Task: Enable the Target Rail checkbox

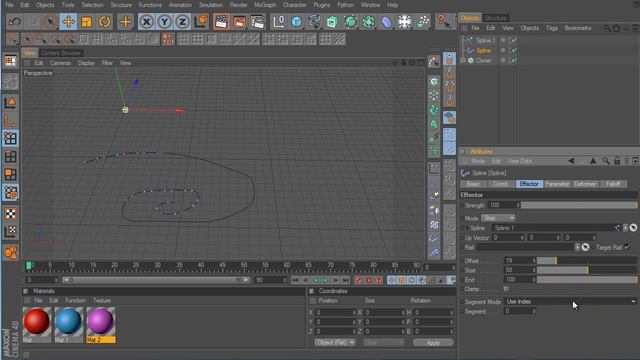Action: (627, 247)
